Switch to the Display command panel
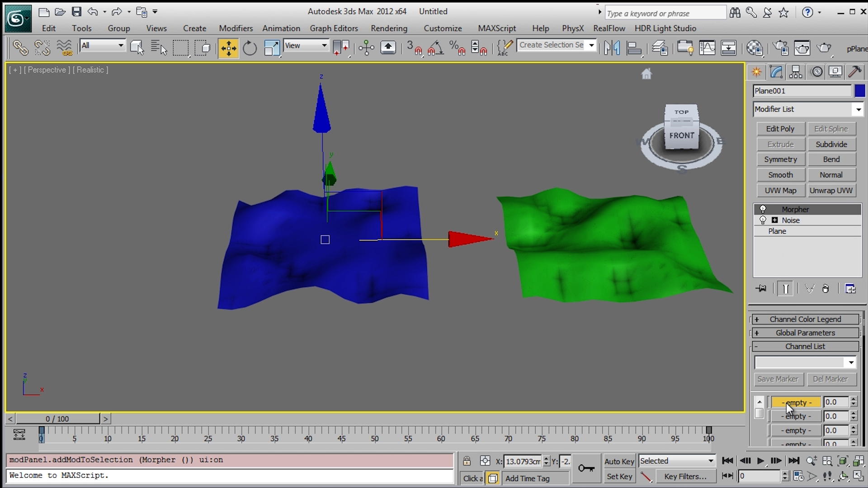 [x=835, y=72]
